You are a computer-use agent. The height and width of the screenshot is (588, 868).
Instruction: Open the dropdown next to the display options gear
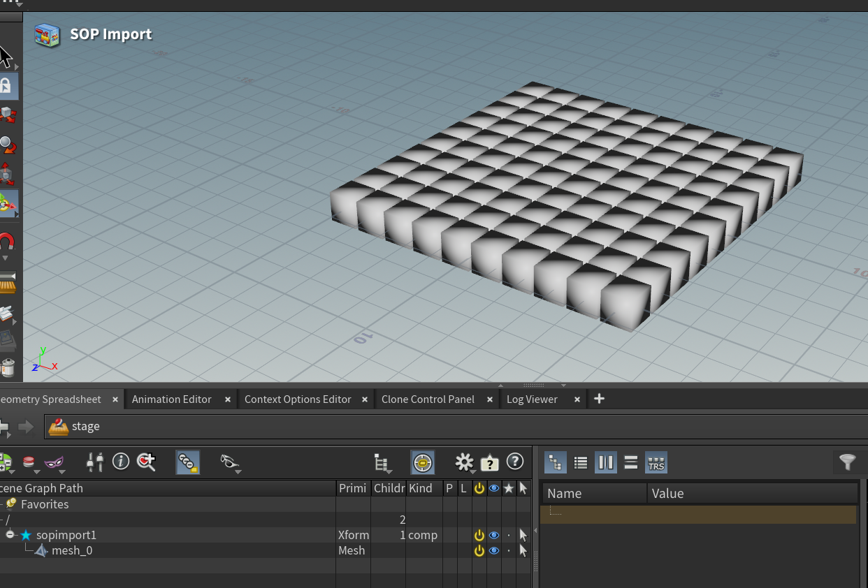(473, 472)
